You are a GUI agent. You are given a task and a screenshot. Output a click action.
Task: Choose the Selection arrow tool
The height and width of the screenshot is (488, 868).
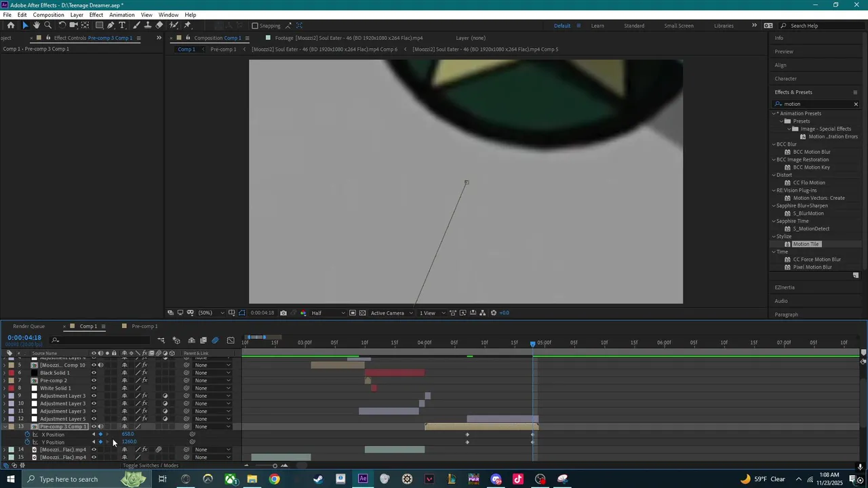click(25, 25)
